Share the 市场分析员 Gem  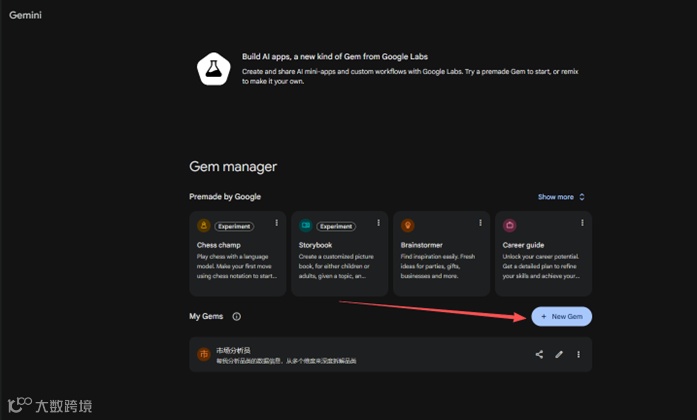pos(539,354)
